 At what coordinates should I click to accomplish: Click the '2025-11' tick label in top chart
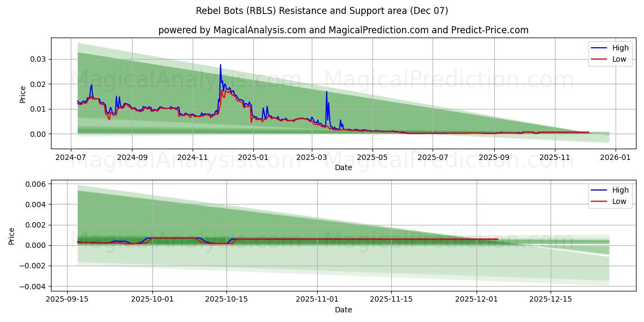point(554,158)
